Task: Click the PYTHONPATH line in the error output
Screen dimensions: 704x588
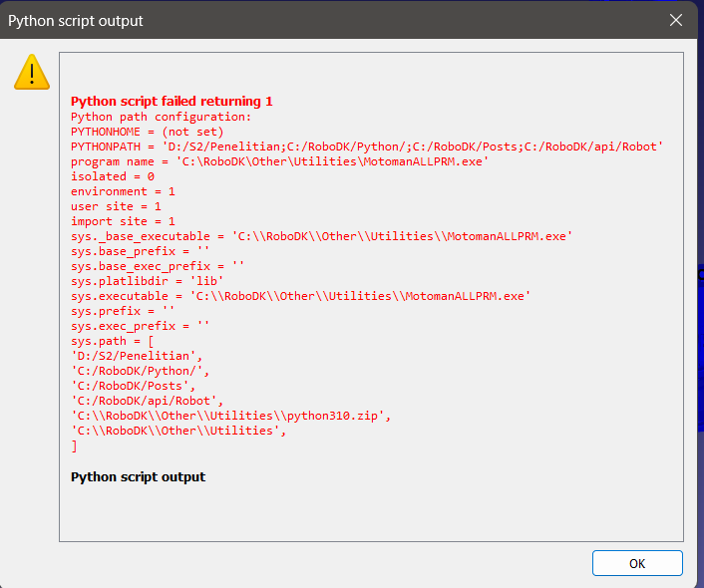Action: [x=367, y=147]
